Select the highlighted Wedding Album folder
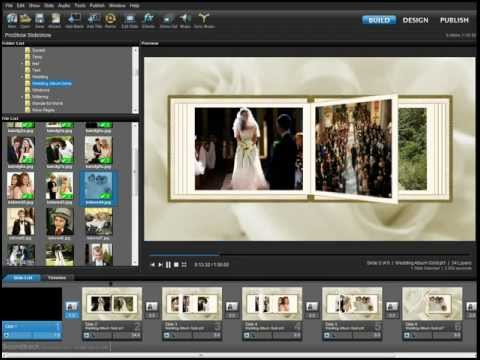Screen dimensions: 480x360 52,84
